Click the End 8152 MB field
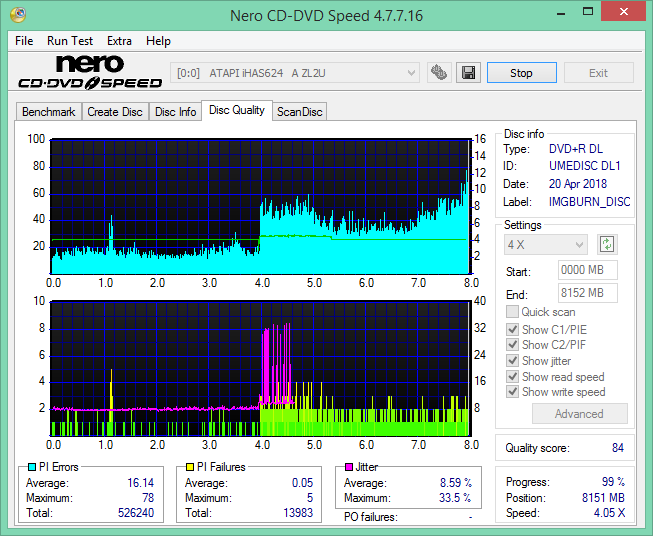The width and height of the screenshot is (653, 536). [x=588, y=293]
